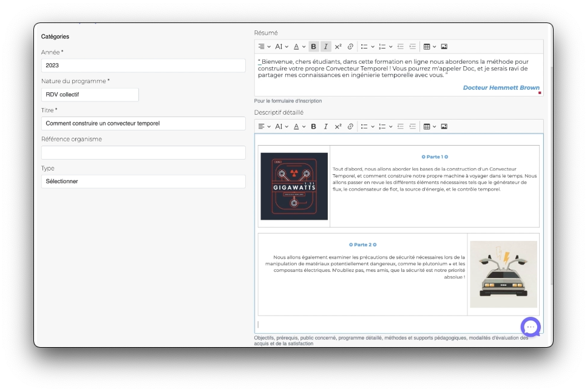Click the Titre input field
The width and height of the screenshot is (587, 392).
click(143, 124)
